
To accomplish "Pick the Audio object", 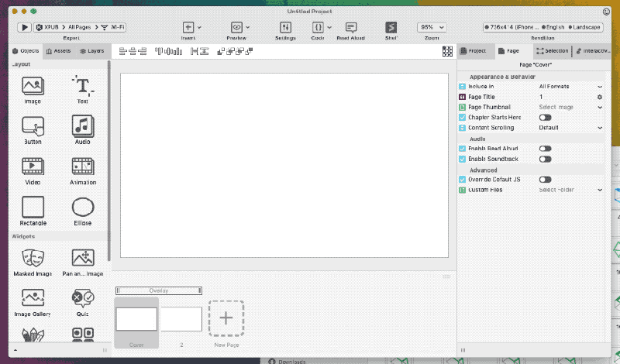I will point(83,130).
